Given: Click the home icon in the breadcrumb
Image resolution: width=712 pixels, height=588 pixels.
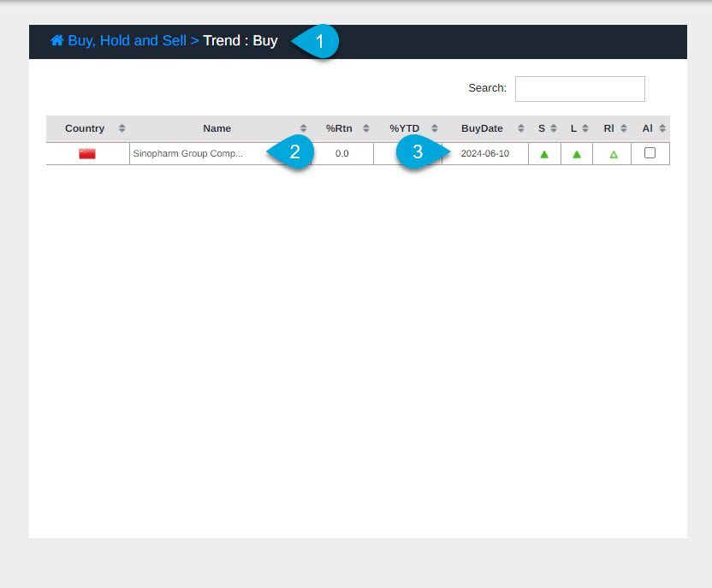Looking at the screenshot, I should tap(56, 41).
